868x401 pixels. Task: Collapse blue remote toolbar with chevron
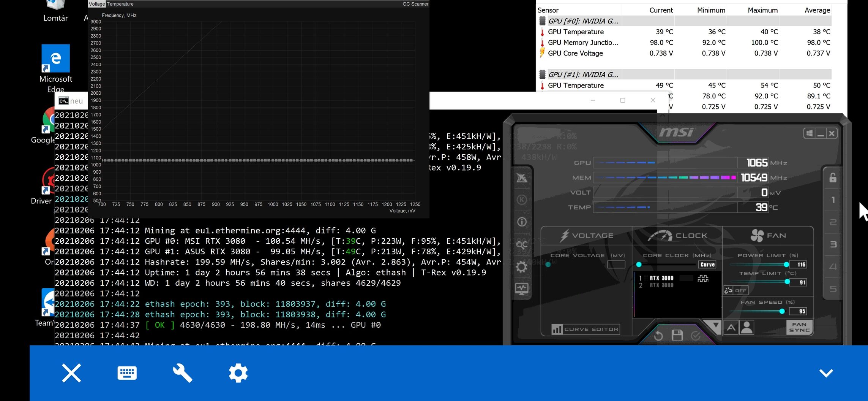click(826, 373)
